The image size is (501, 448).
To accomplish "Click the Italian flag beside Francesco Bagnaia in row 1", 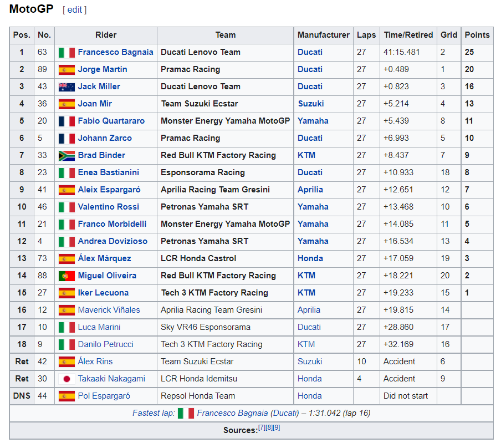I will pos(67,53).
